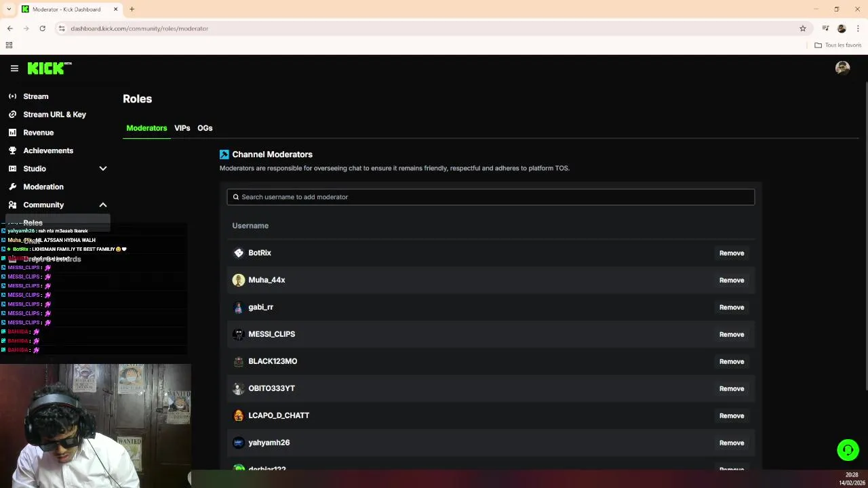Click the browser address bar URL
This screenshot has width=868, height=488.
click(x=139, y=28)
